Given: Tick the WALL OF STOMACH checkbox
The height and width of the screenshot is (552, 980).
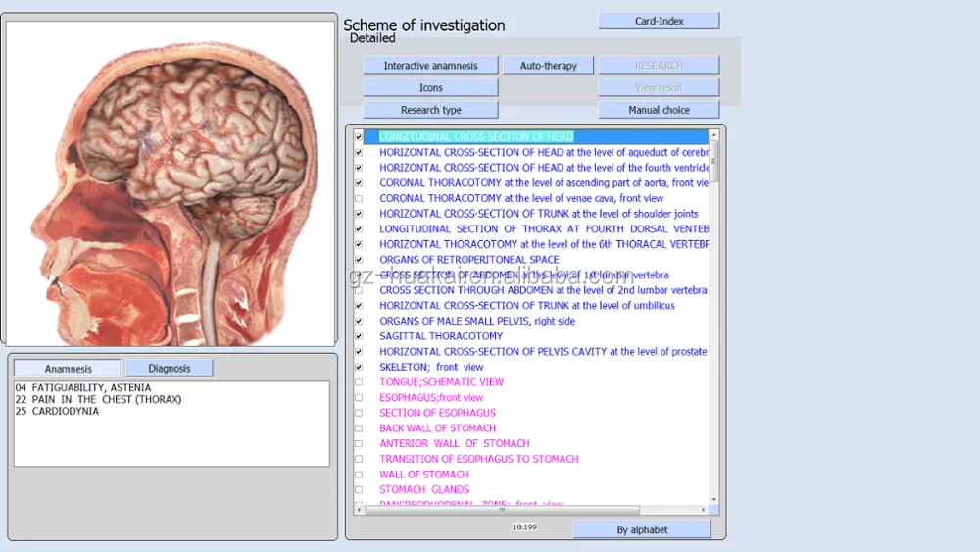Looking at the screenshot, I should (x=359, y=475).
